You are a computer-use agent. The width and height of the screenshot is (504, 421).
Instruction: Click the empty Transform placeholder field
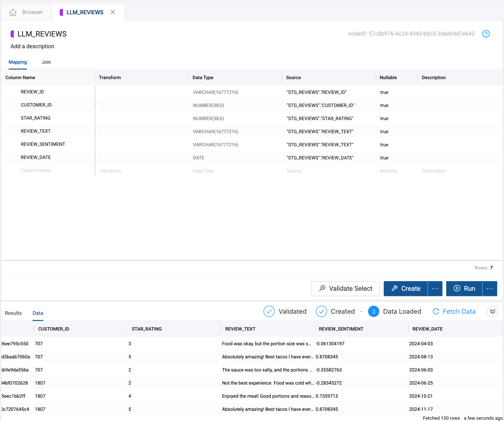point(110,171)
